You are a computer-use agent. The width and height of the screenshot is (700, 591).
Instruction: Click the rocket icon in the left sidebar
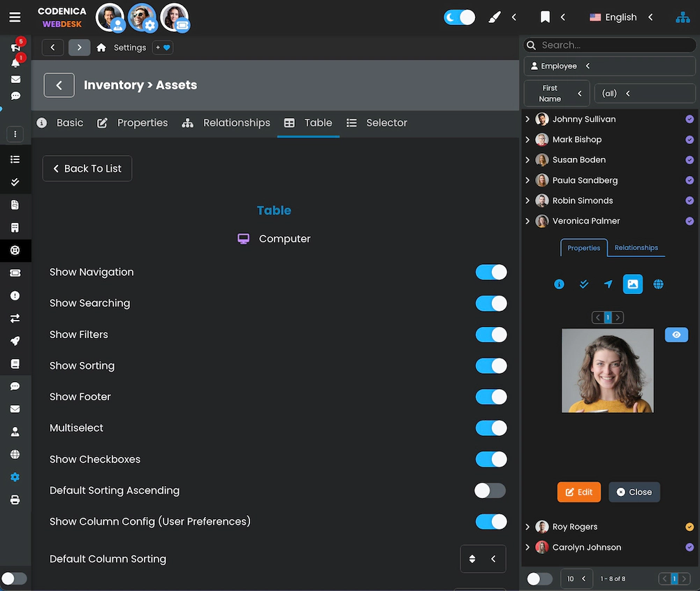click(x=15, y=341)
